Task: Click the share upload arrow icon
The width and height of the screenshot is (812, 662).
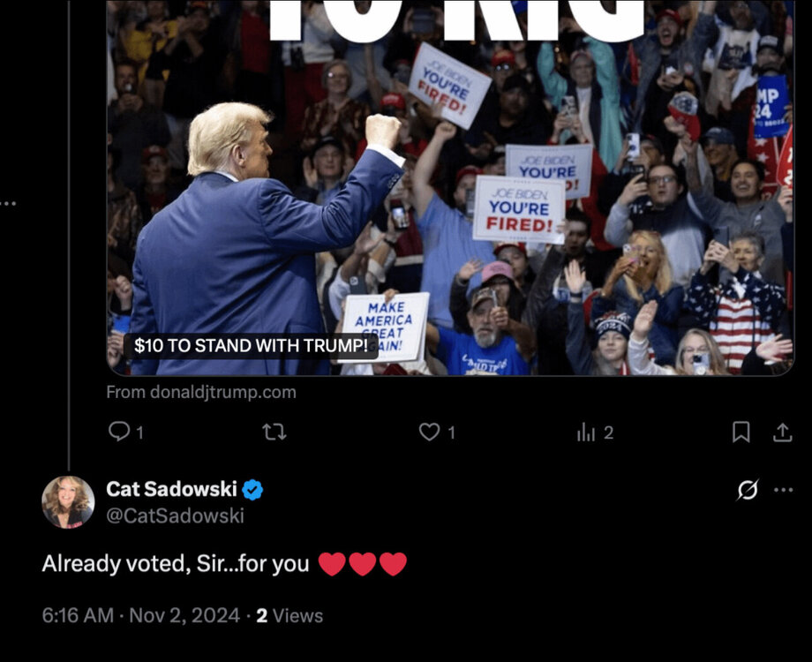Action: (x=782, y=432)
